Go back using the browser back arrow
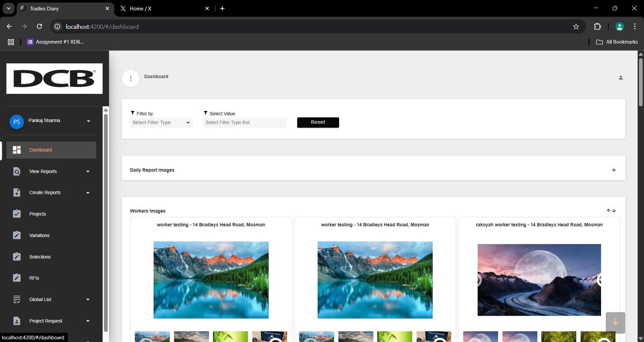Image resolution: width=644 pixels, height=342 pixels. (9, 26)
